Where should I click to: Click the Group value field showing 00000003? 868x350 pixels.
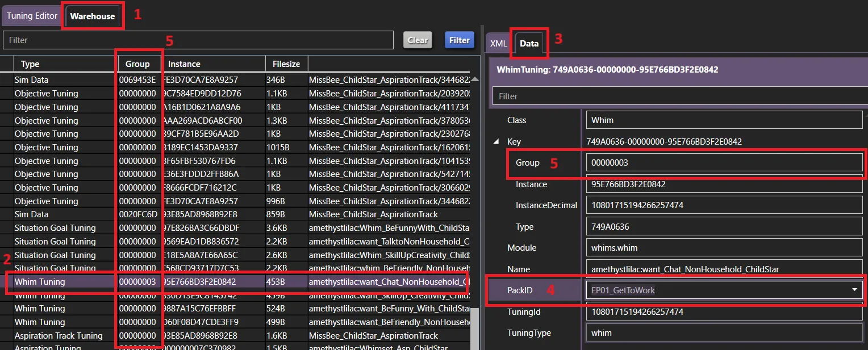[x=721, y=163]
